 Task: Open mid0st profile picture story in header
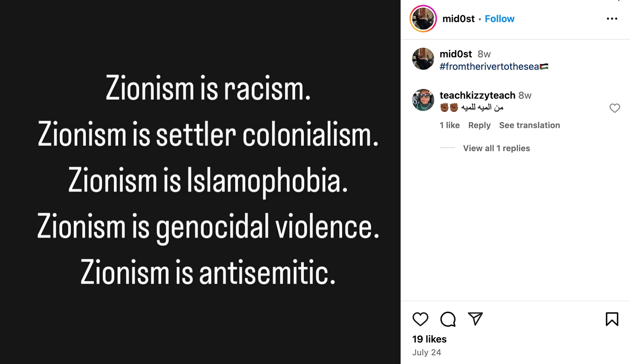[423, 19]
